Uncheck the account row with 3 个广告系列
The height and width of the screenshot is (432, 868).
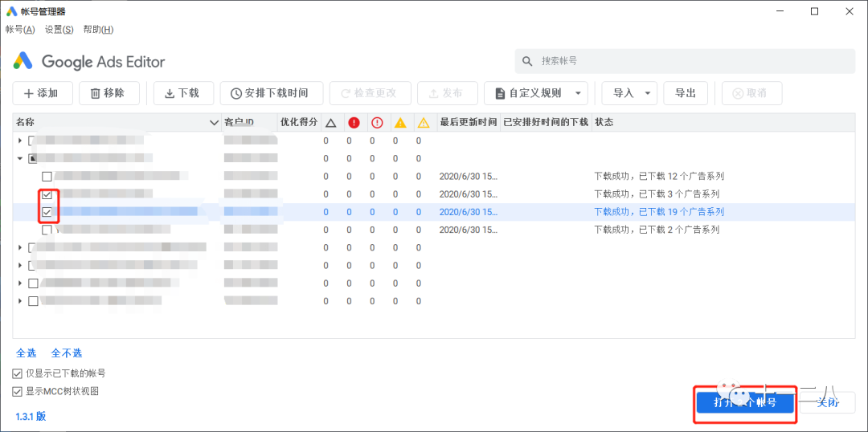tap(47, 194)
